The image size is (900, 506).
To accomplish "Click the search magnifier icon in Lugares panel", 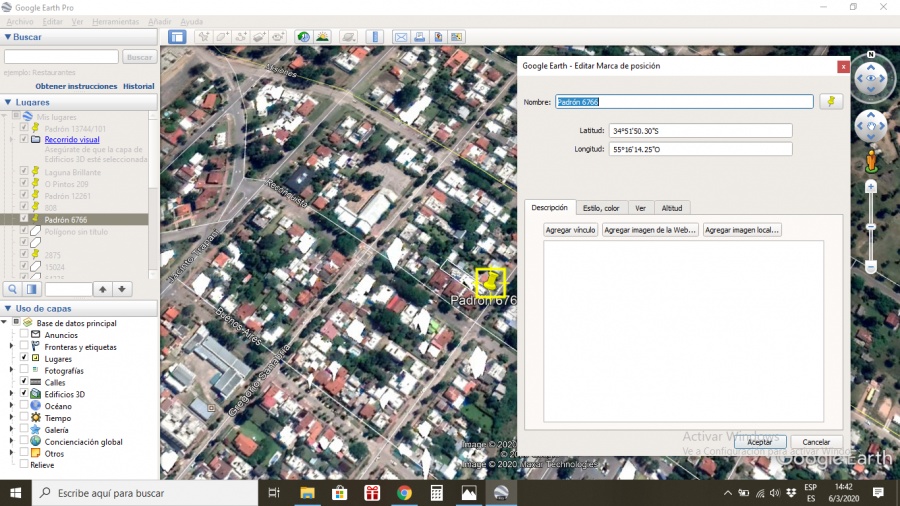I will tap(13, 289).
